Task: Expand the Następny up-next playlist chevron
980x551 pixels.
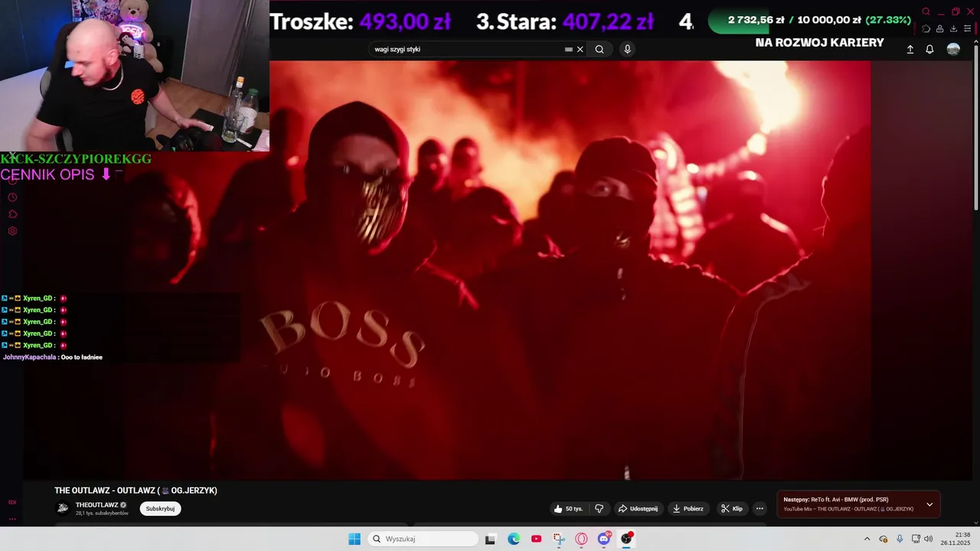Action: point(929,504)
